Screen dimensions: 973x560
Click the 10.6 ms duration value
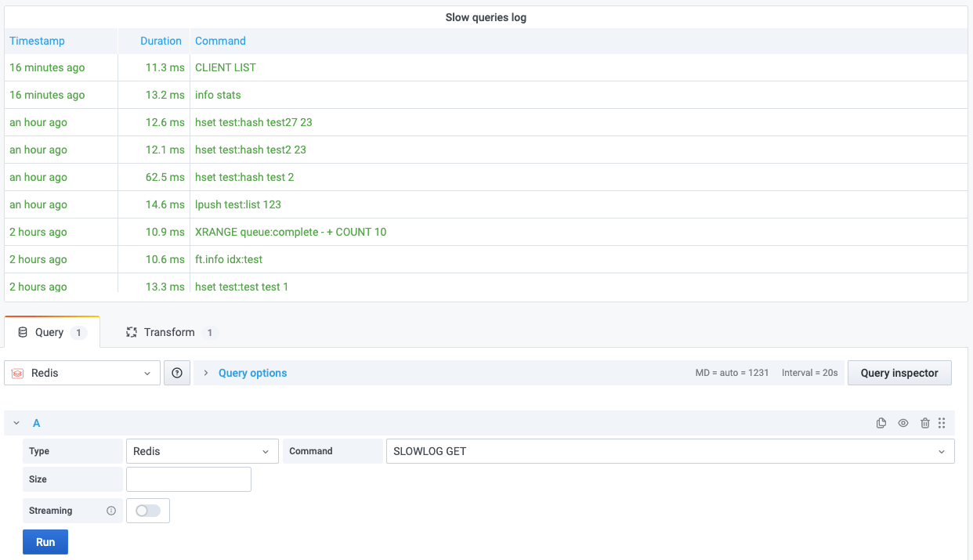(x=165, y=259)
